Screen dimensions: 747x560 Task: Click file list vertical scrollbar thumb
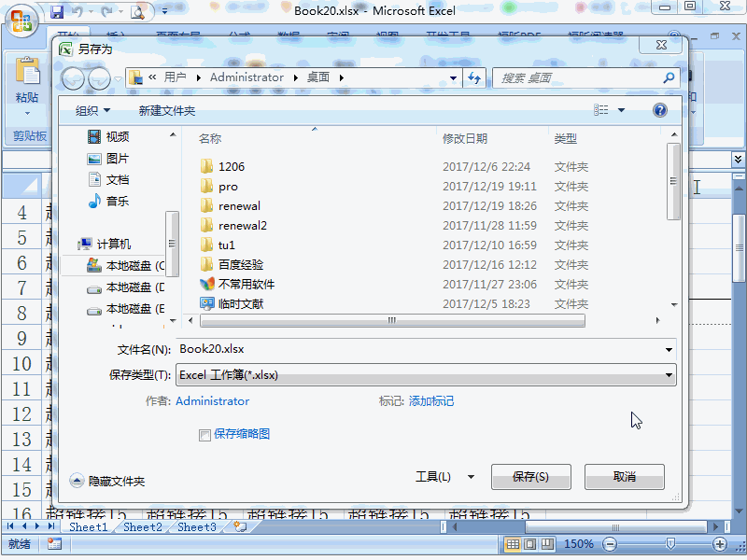(673, 181)
